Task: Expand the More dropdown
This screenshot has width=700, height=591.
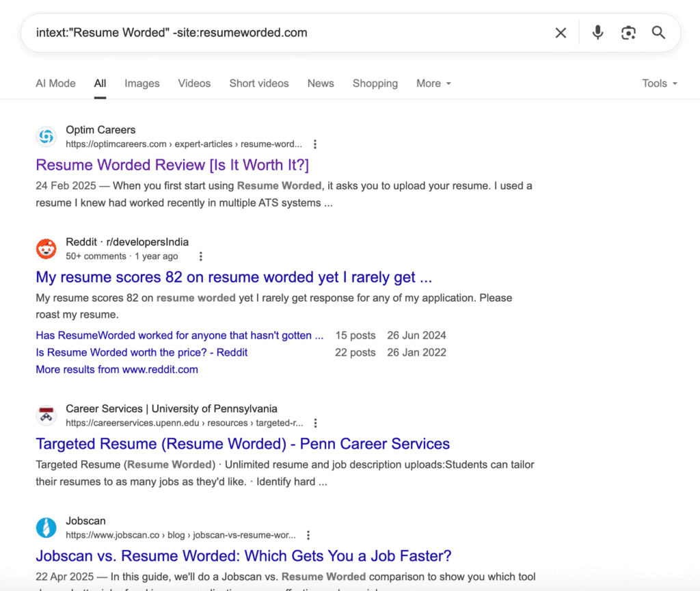Action: tap(433, 83)
